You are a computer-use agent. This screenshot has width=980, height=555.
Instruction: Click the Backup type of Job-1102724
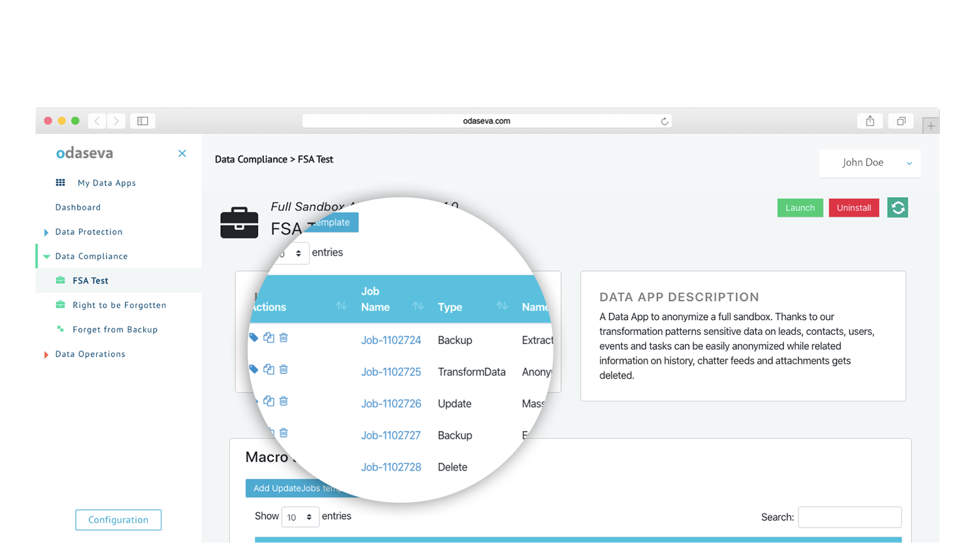[455, 340]
